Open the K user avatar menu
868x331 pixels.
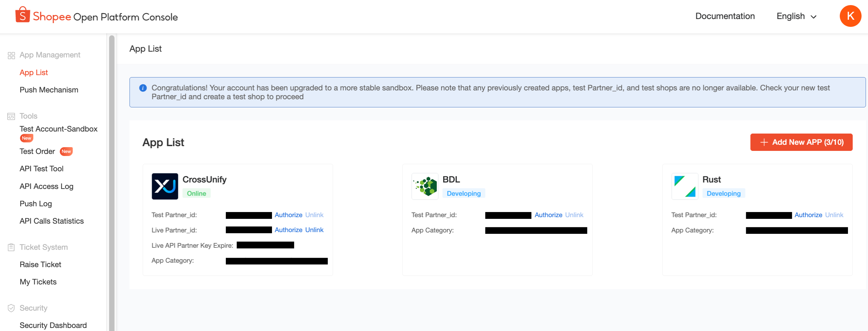(850, 16)
